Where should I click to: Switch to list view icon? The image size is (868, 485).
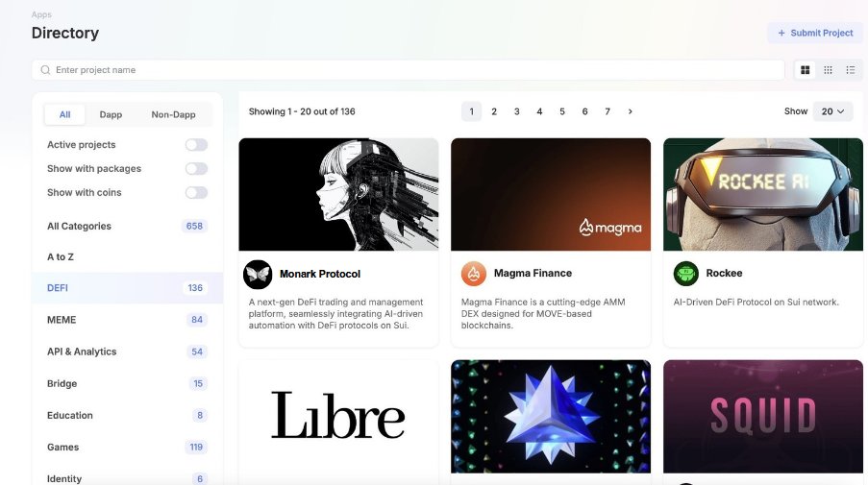[x=851, y=70]
